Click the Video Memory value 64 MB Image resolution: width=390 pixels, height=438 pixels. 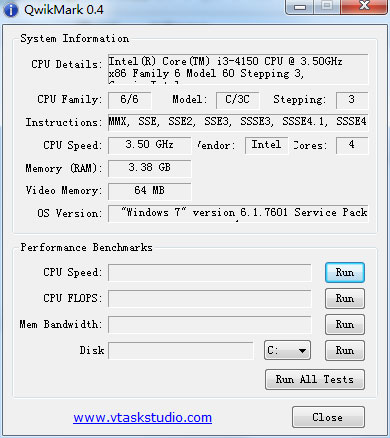(x=150, y=191)
